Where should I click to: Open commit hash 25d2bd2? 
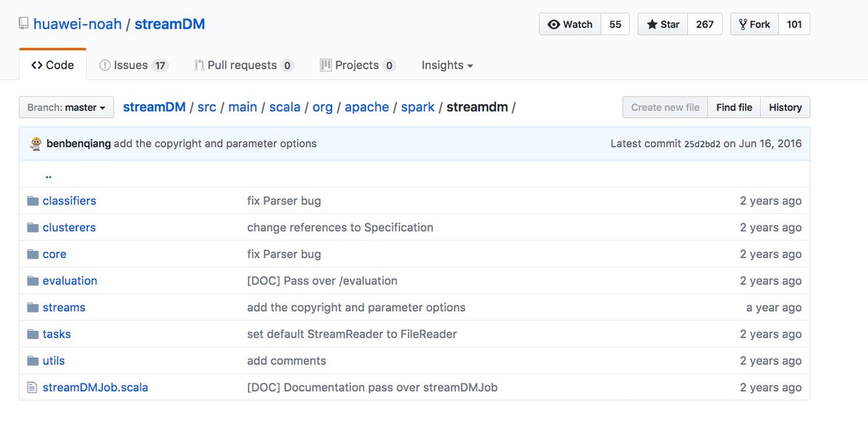tap(702, 144)
